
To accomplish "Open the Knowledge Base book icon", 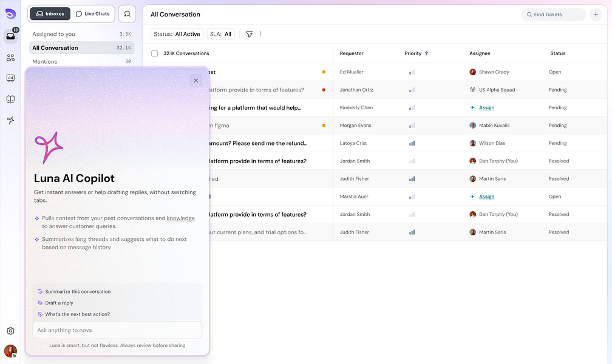I will pos(10,99).
